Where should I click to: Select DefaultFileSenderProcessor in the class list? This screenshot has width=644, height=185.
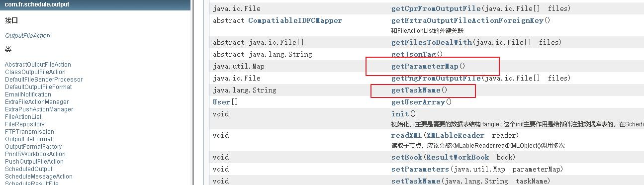tap(44, 80)
